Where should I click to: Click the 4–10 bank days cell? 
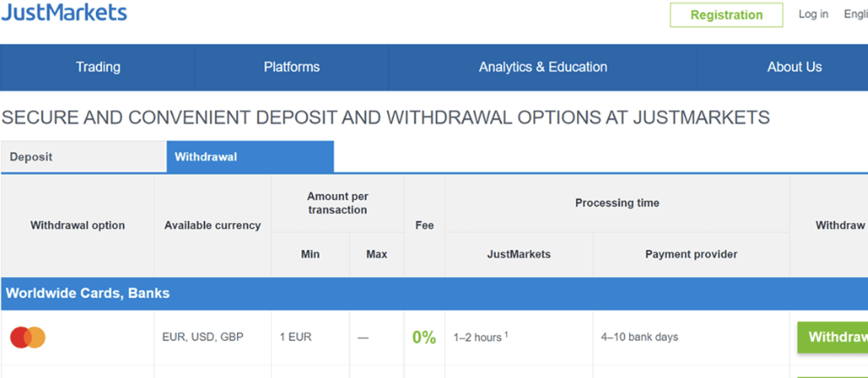coord(640,337)
